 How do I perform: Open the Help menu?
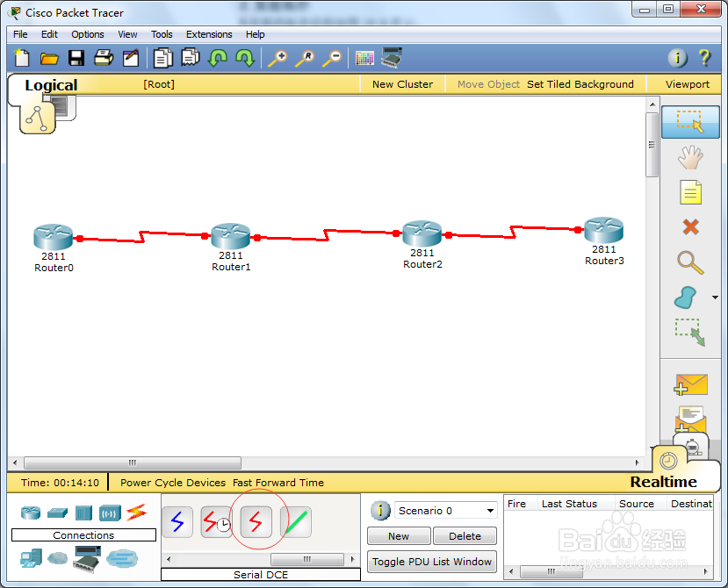point(255,34)
